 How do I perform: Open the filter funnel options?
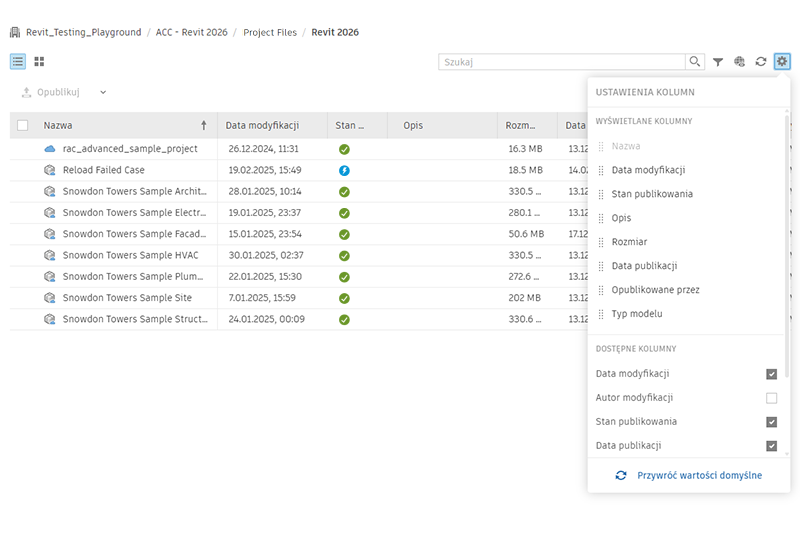(x=718, y=62)
